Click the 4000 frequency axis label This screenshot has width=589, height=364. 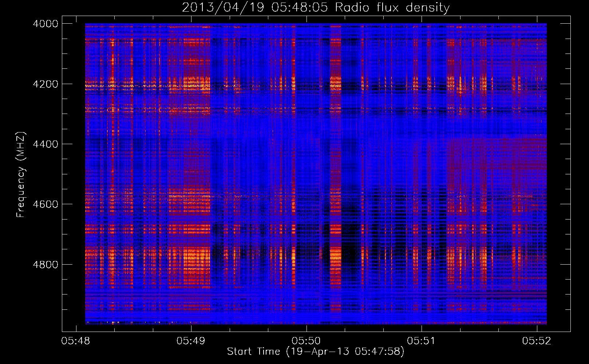coord(46,24)
